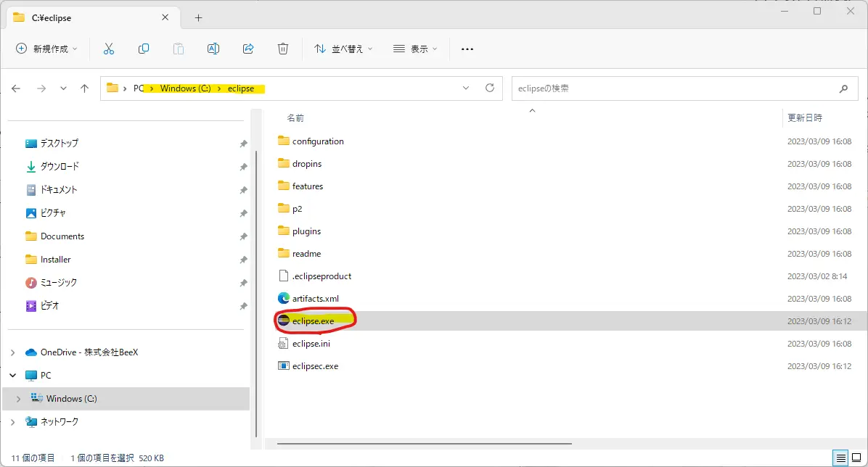Select the plugins folder icon
The width and height of the screenshot is (868, 467).
point(284,231)
